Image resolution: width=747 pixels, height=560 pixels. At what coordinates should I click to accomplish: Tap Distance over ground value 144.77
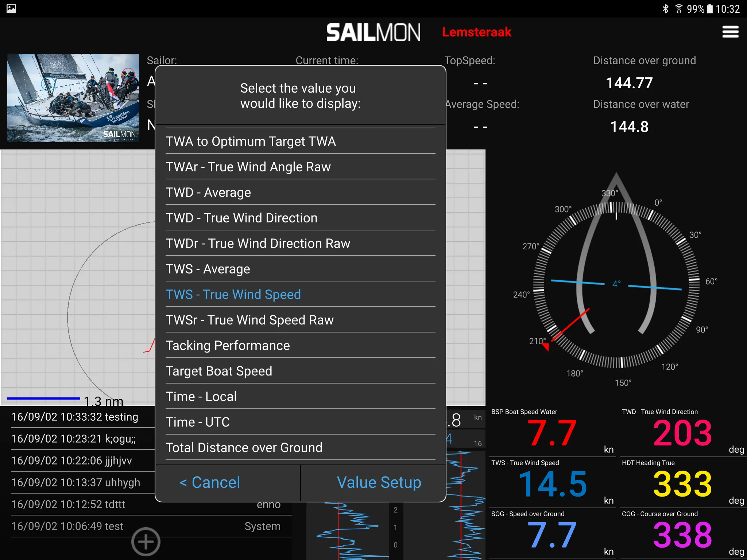(629, 83)
